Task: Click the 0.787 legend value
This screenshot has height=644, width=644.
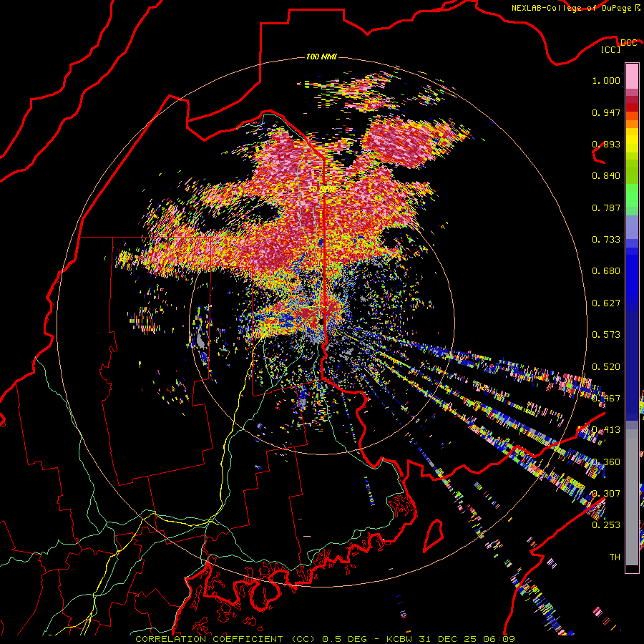Action: (606, 208)
